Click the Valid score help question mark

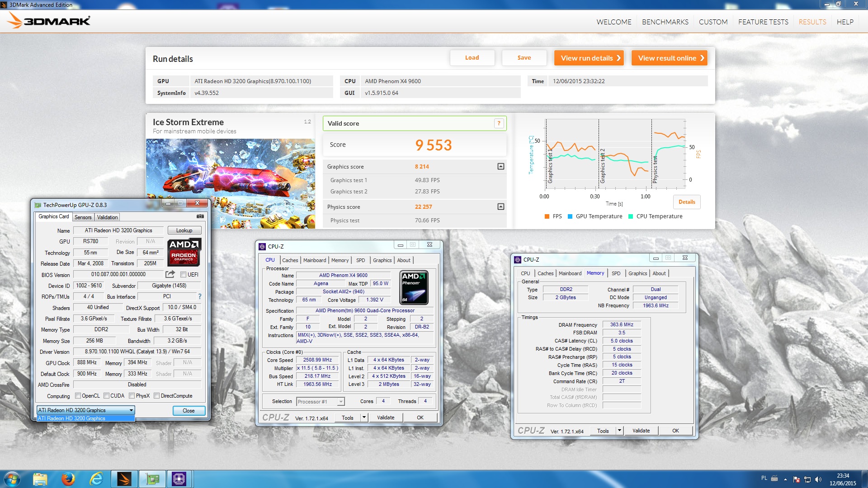click(499, 123)
